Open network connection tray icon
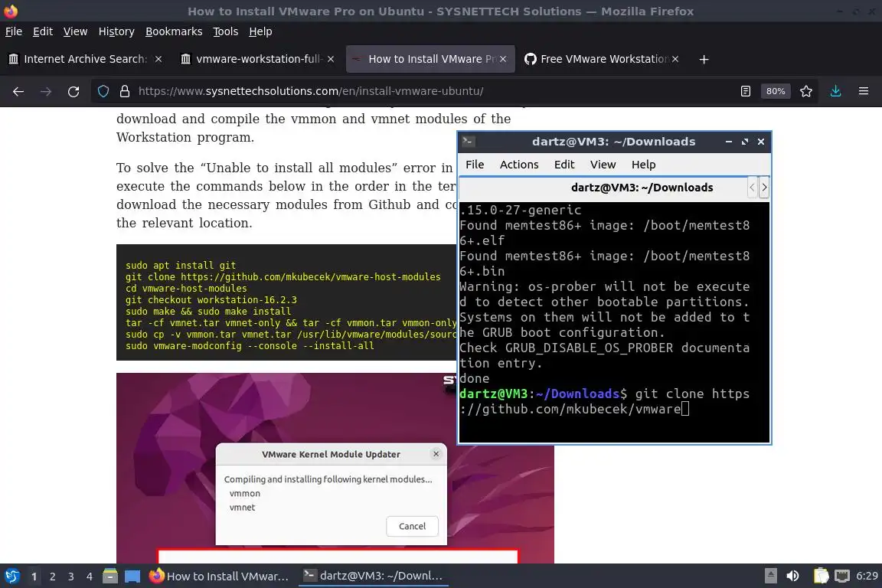882x588 pixels. point(842,577)
